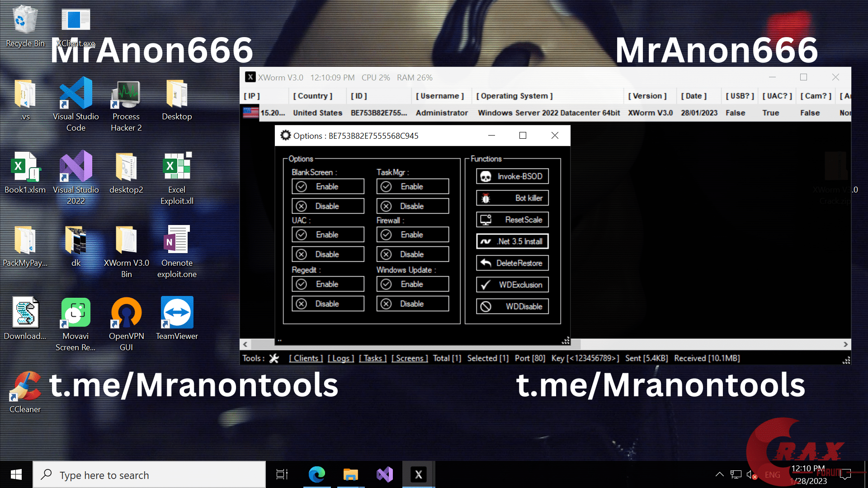The width and height of the screenshot is (868, 488).
Task: Select the XClient.exe desktop icon
Action: (x=76, y=26)
